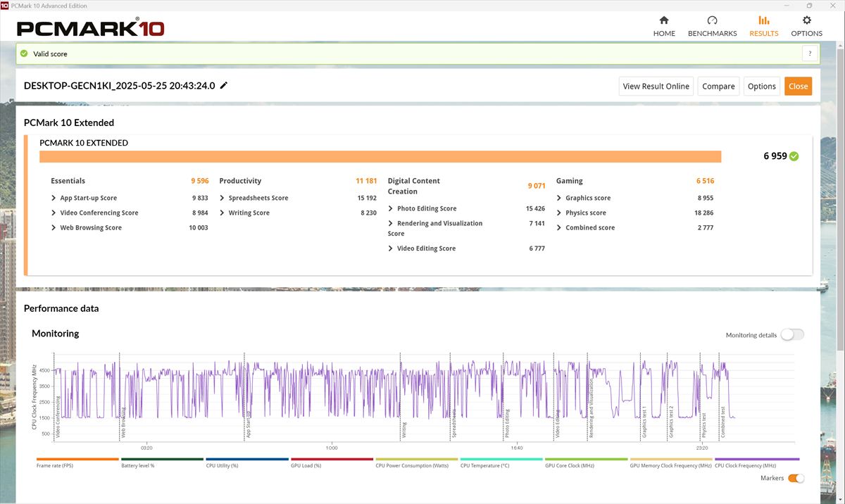Viewport: 845px width, 504px height.
Task: Edit the result name with pencil icon
Action: click(224, 86)
